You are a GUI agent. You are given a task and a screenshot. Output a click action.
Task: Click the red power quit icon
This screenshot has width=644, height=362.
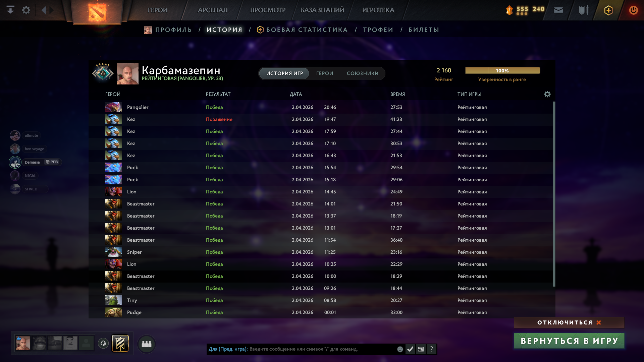633,10
